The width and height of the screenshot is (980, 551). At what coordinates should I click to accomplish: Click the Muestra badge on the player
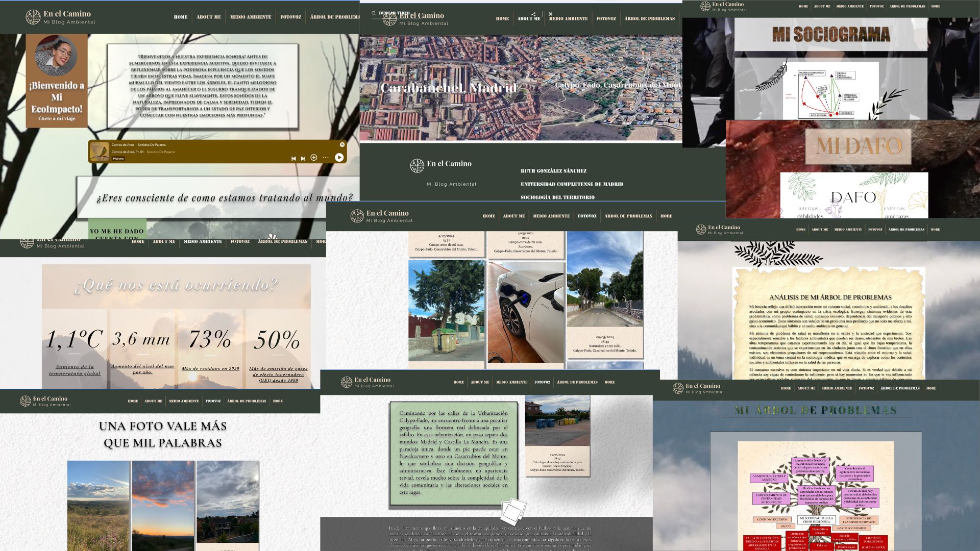[x=118, y=159]
